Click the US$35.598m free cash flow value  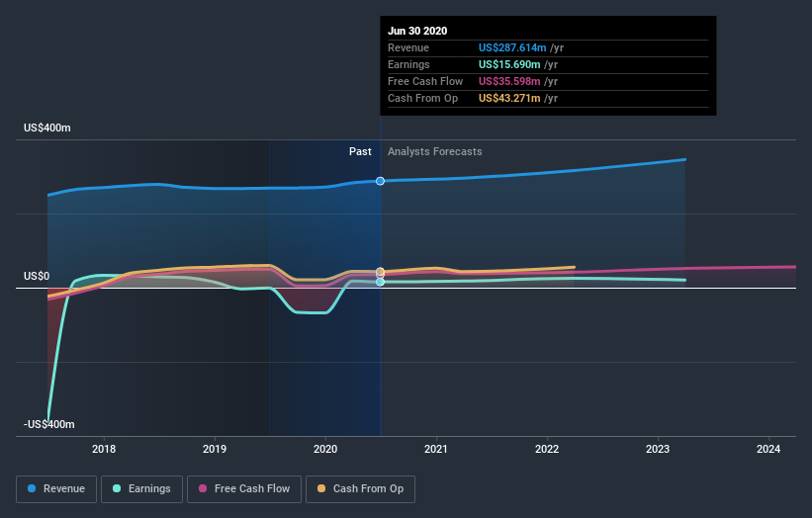509,81
